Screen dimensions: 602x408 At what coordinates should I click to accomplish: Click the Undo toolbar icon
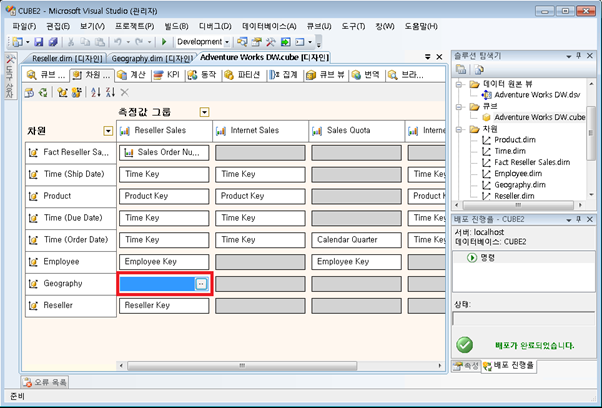(118, 41)
